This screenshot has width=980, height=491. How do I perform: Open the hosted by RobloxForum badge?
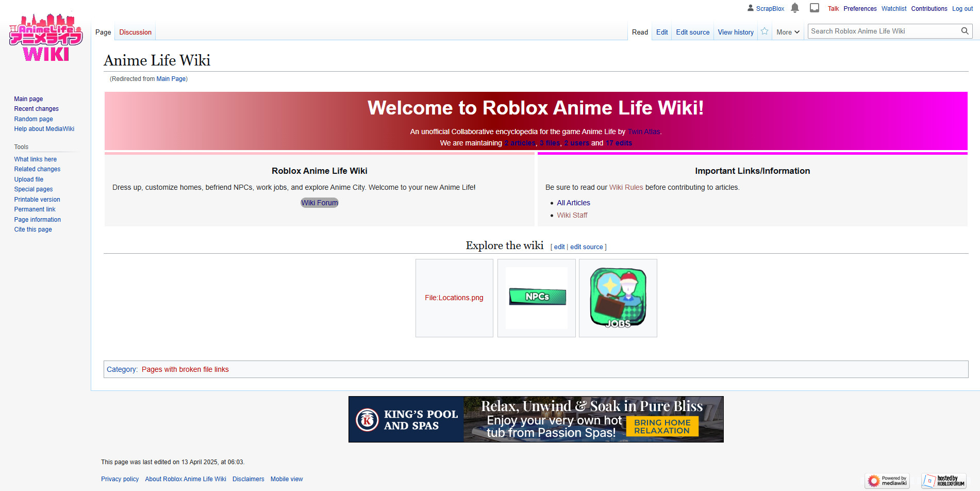pos(944,481)
